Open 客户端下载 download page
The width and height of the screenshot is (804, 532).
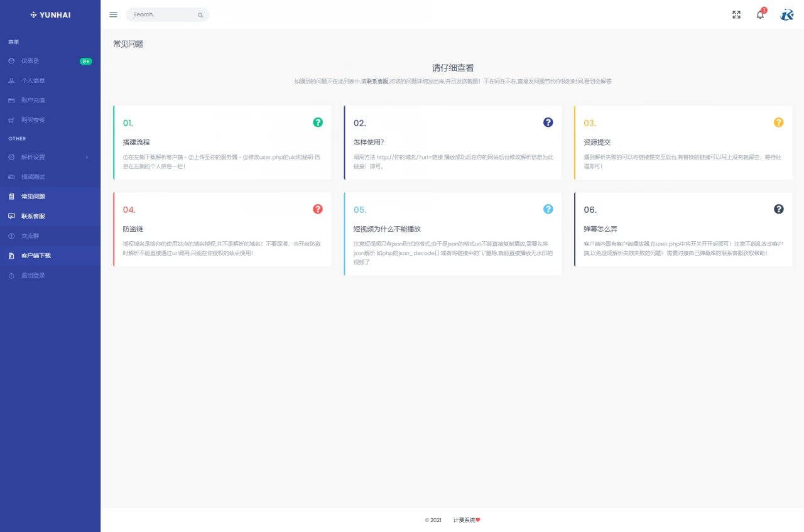(x=36, y=256)
